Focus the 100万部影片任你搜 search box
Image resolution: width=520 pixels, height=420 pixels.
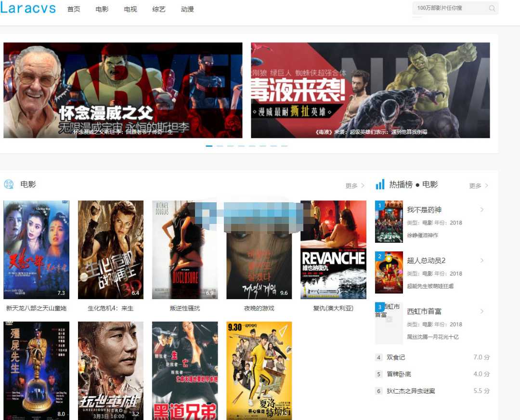(455, 8)
